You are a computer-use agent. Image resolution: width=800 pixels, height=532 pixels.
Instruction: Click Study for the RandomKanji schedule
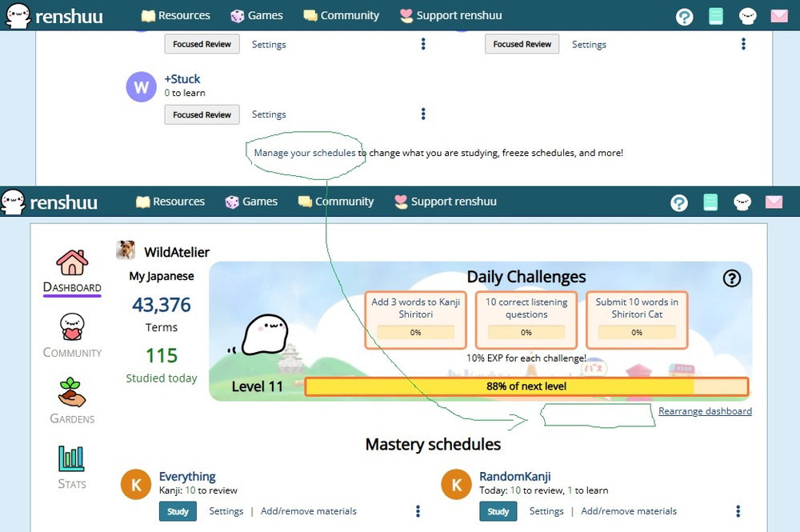coord(498,511)
